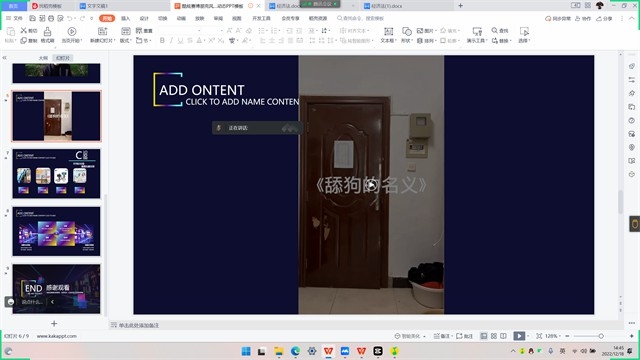Viewport: 640px width, 360px height.
Task: Open the shapes gallery
Action: (x=407, y=35)
